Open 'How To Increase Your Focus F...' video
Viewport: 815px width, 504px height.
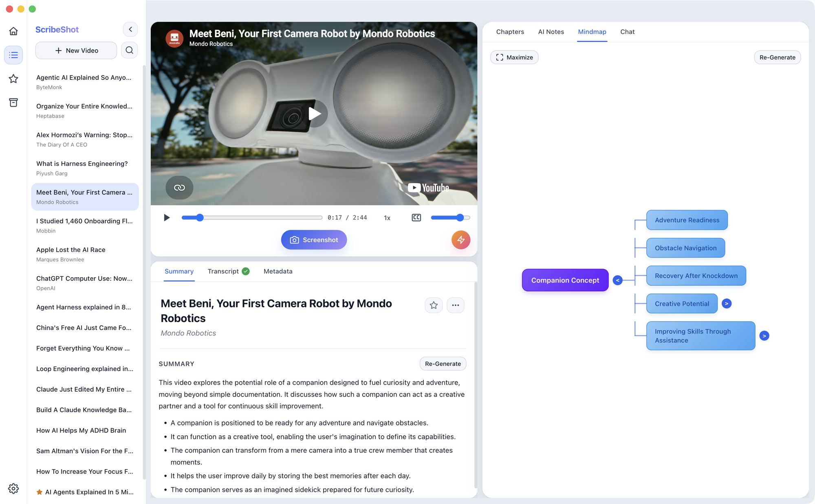click(x=85, y=471)
